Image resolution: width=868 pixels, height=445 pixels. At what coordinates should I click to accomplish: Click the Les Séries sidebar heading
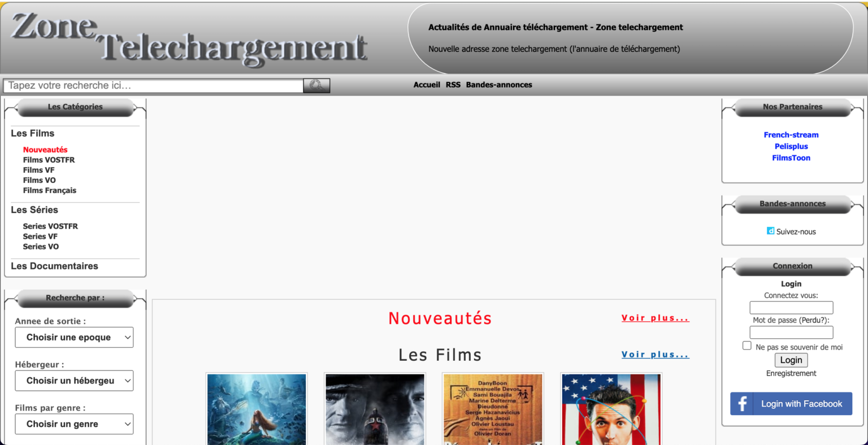click(34, 210)
